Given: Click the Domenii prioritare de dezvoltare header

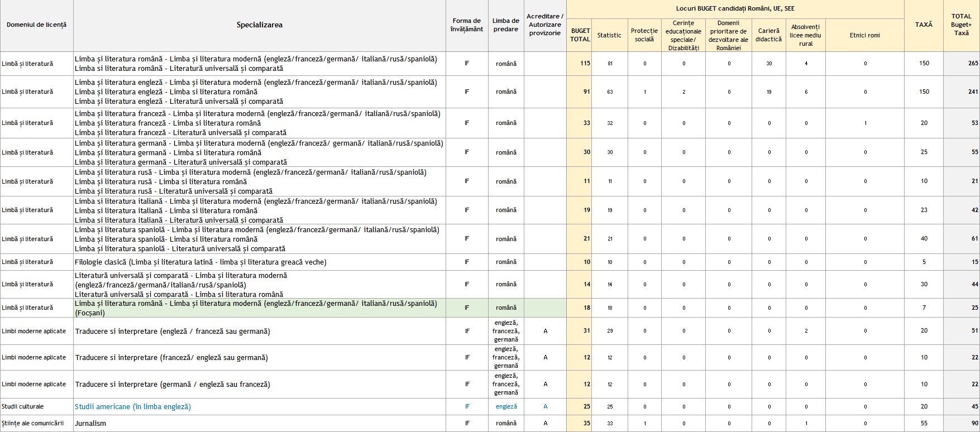Looking at the screenshot, I should pyautogui.click(x=729, y=35).
